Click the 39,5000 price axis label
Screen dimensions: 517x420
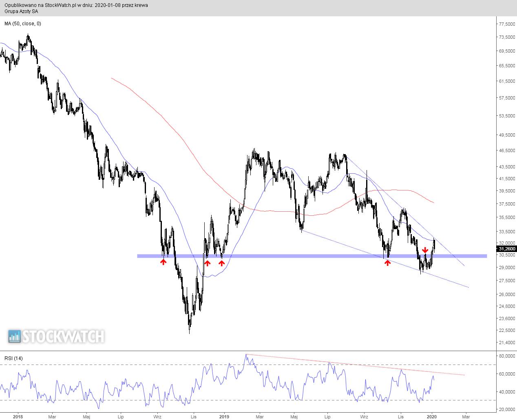point(507,191)
